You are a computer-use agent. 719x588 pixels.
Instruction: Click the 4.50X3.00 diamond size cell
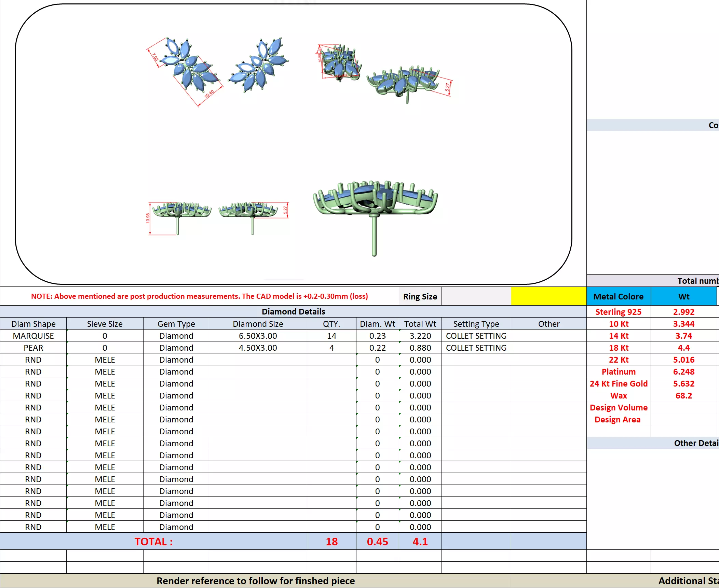click(x=258, y=348)
